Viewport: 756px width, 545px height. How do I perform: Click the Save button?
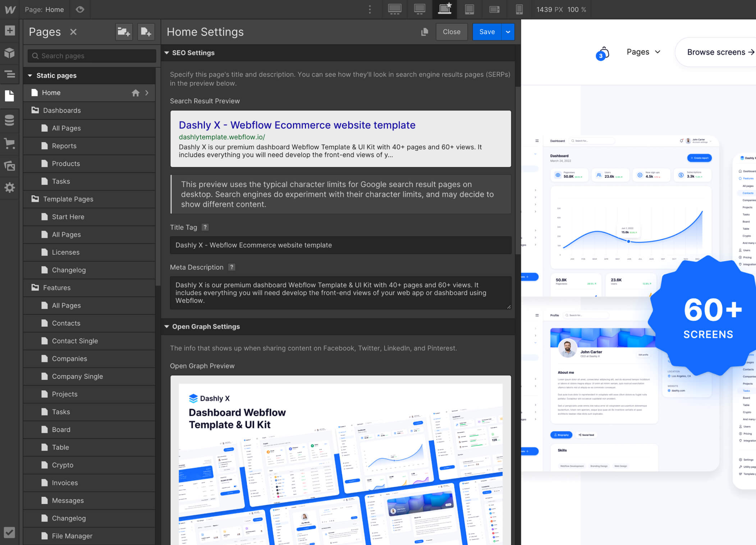coord(487,32)
